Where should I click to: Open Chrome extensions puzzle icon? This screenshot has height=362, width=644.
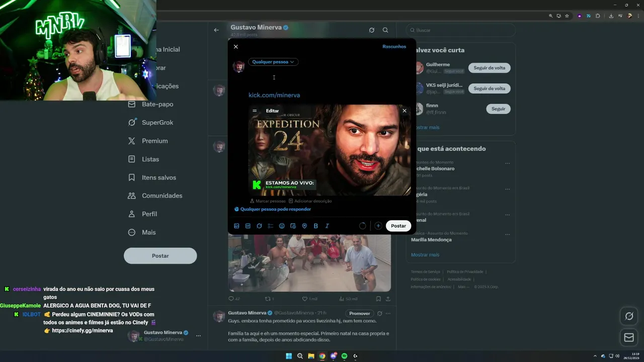click(598, 16)
